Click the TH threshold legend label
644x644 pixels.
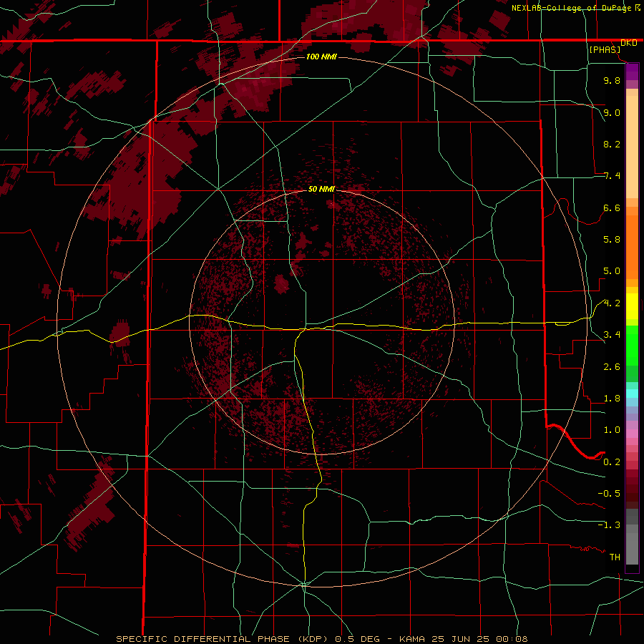[615, 557]
